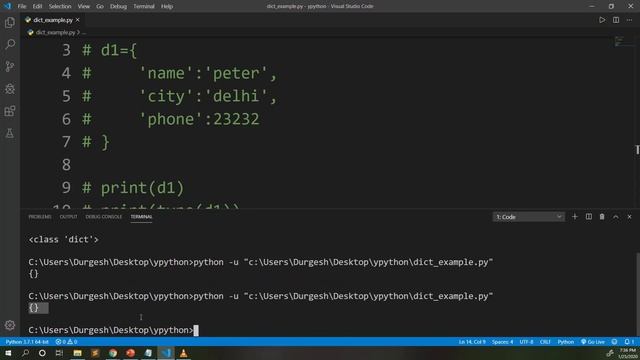
Task: Kill the terminal with the trash icon
Action: click(602, 217)
